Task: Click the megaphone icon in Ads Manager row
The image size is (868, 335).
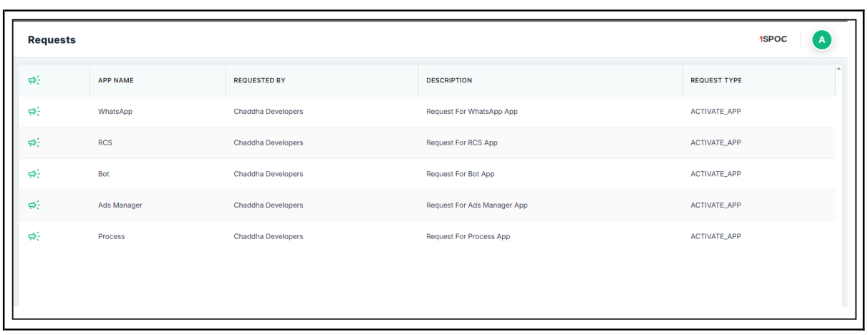Action: click(34, 205)
